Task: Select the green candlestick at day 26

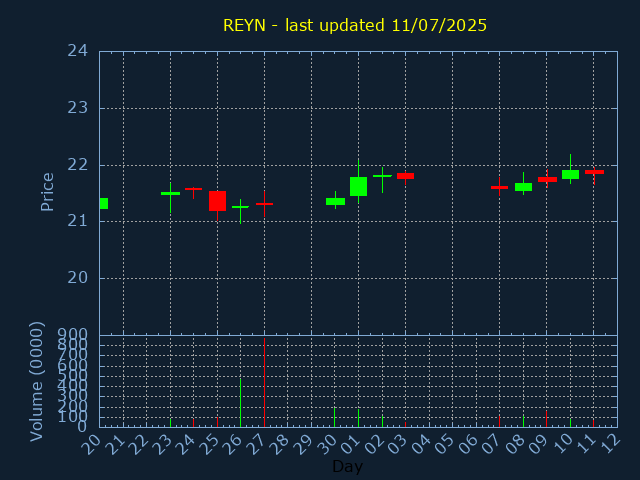Action: point(240,207)
